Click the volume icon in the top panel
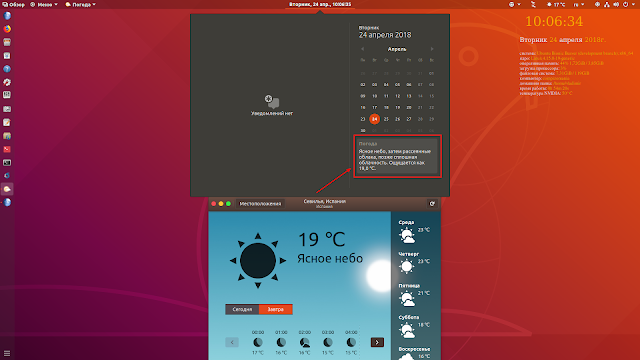This screenshot has height=360, width=640. (x=616, y=4)
